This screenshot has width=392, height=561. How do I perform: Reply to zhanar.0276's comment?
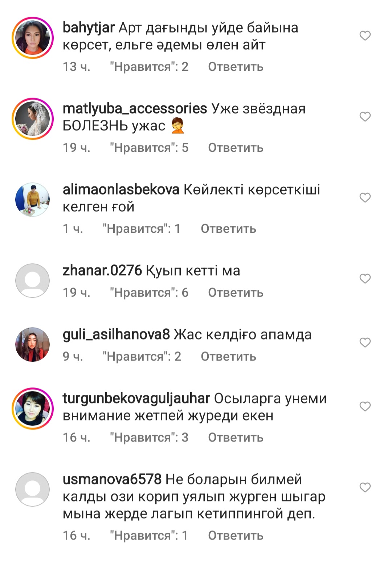point(236,293)
